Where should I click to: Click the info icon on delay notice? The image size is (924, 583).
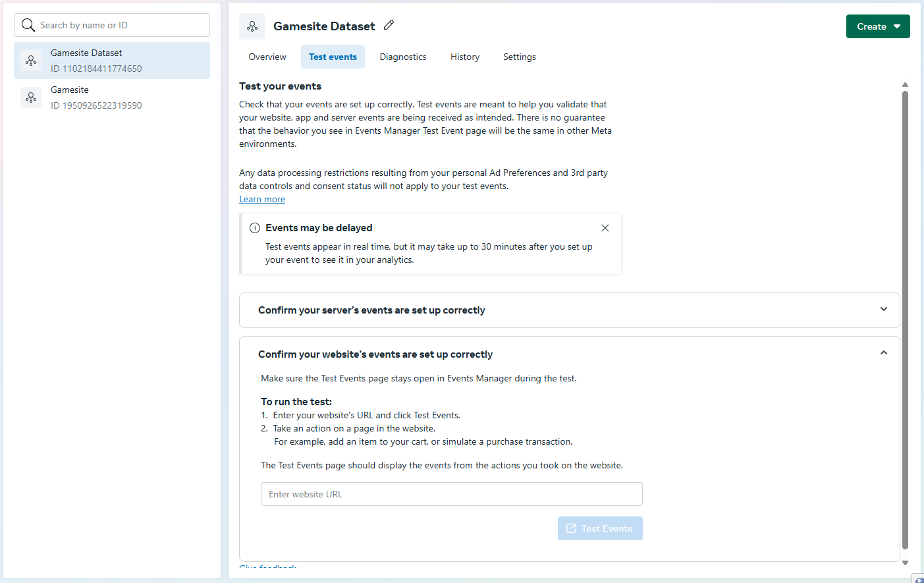pyautogui.click(x=255, y=228)
